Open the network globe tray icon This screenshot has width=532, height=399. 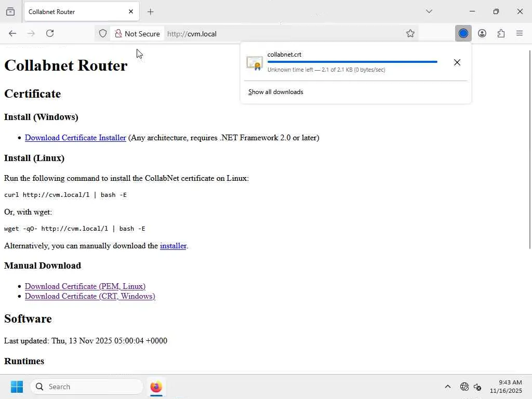(x=464, y=387)
